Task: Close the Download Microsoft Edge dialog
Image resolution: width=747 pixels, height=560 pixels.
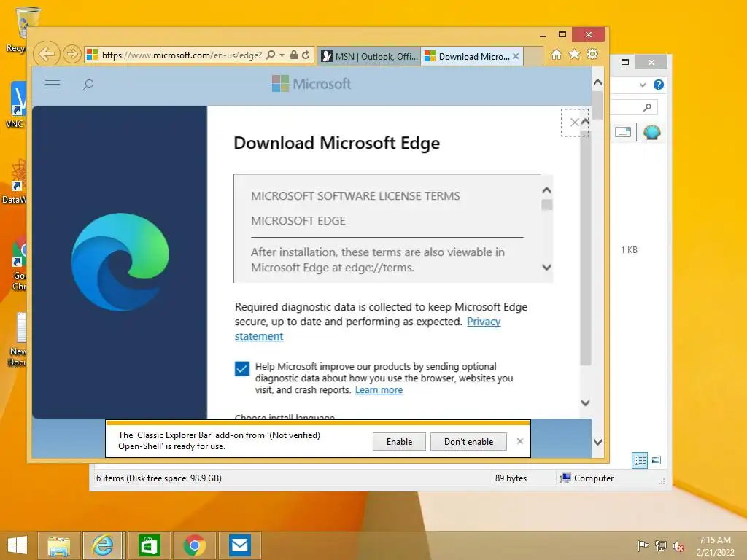Action: tap(575, 122)
